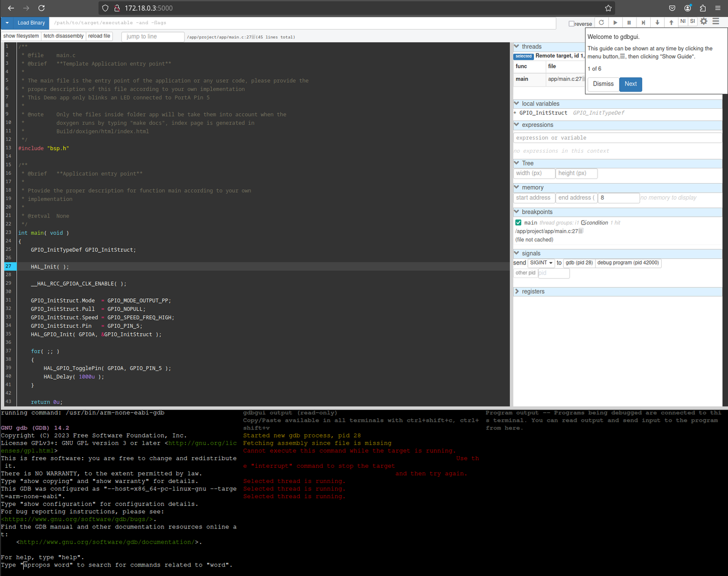Open the gdb documentation link in terminal
The height and width of the screenshot is (576, 728).
(x=107, y=542)
